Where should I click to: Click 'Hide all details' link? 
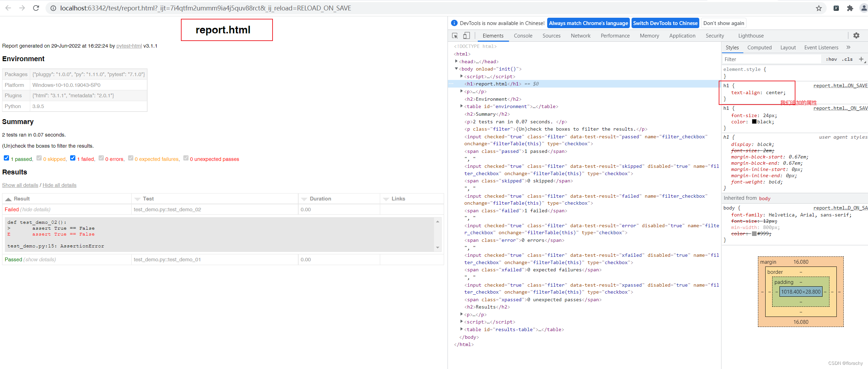click(59, 185)
